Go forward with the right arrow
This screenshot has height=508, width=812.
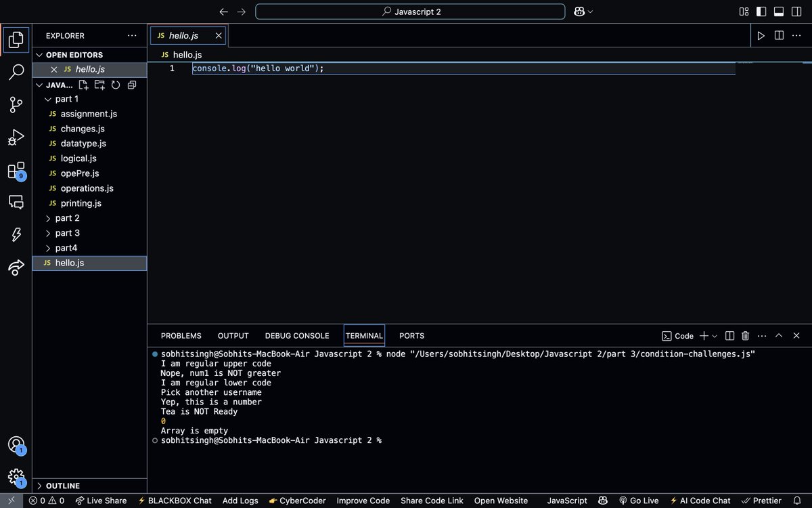pos(242,12)
